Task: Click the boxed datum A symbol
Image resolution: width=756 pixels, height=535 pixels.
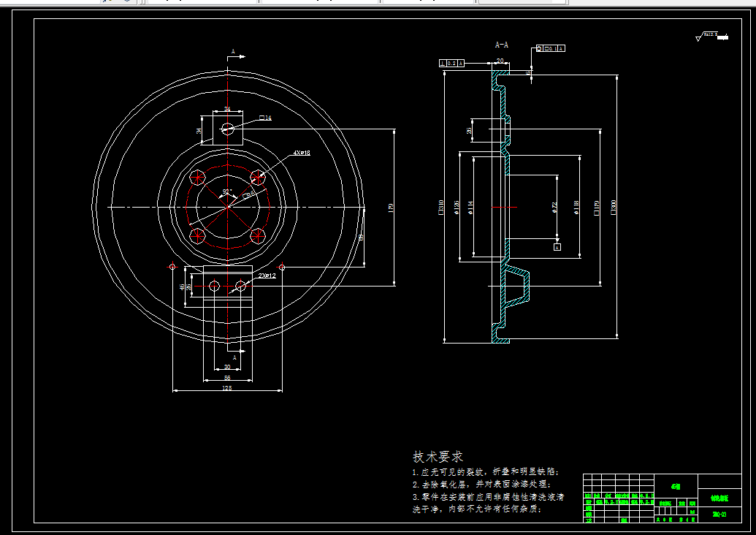Action: 557,247
